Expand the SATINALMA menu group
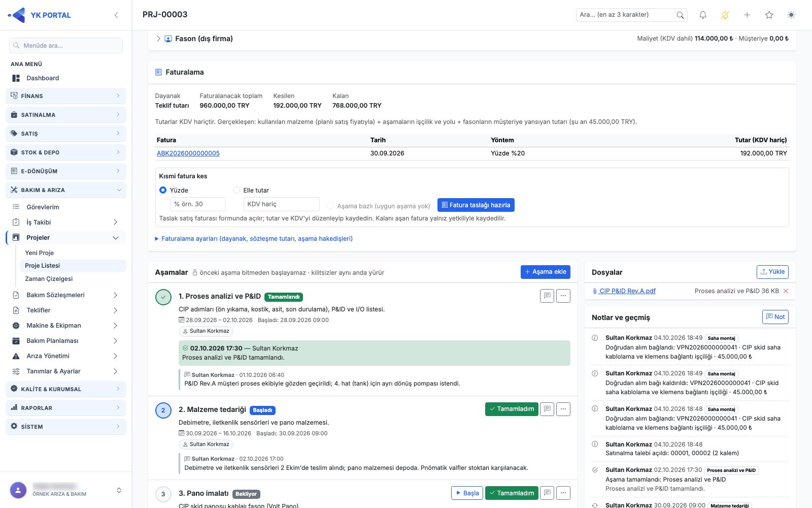 point(66,115)
